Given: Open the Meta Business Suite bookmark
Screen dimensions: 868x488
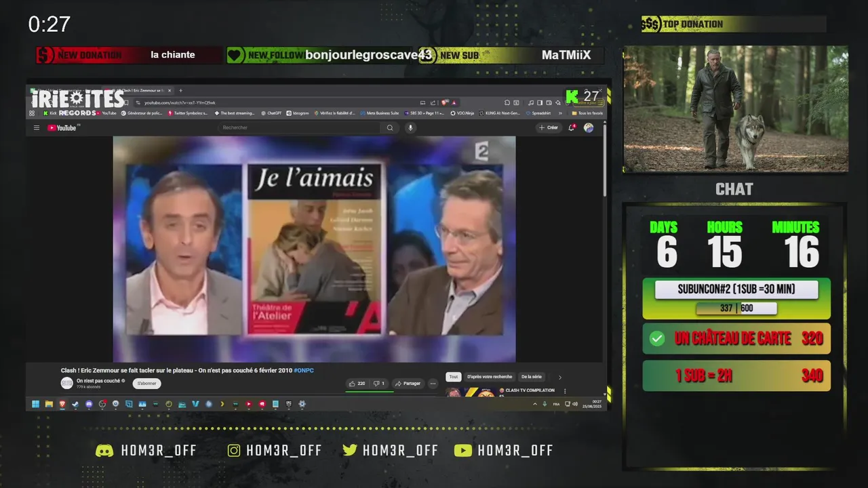Looking at the screenshot, I should (x=380, y=113).
